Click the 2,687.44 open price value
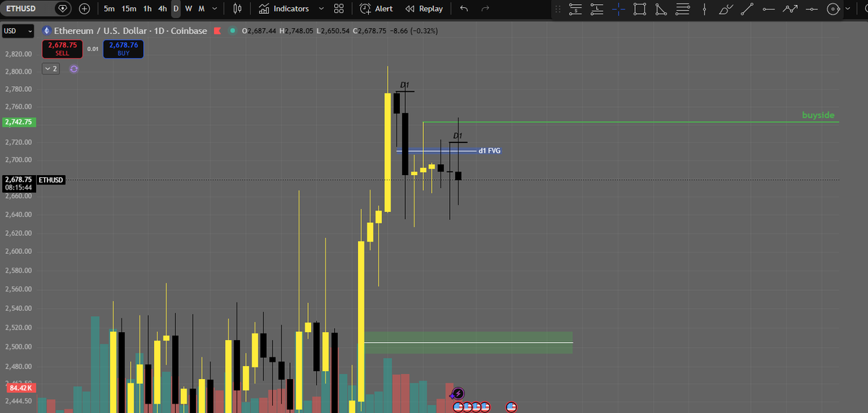The height and width of the screenshot is (413, 868). (263, 31)
